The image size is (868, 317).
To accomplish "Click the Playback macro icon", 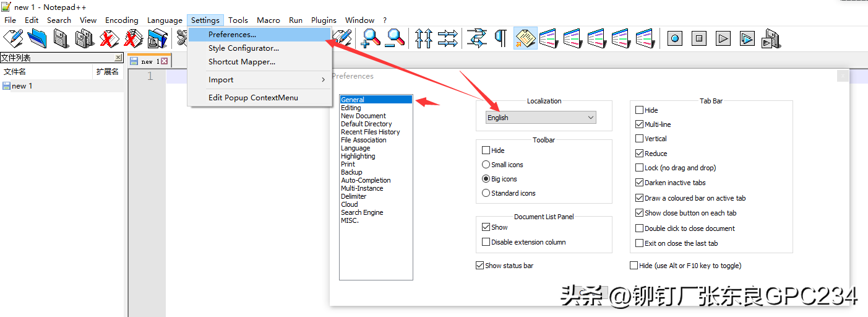I will [x=723, y=38].
